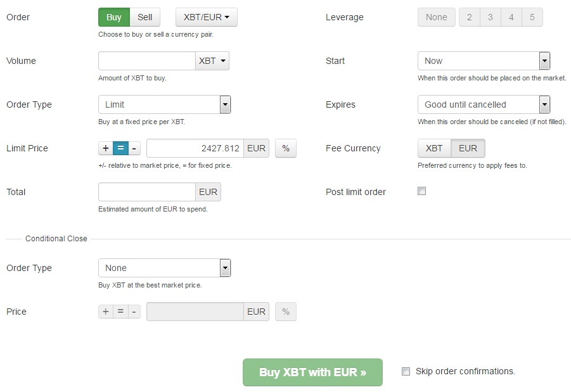Focus the Total EUR input field

[147, 192]
